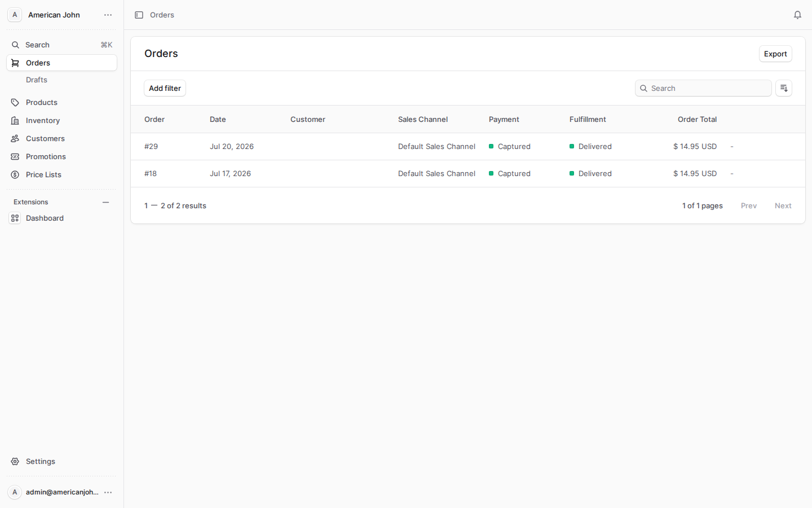
Task: Open order #29
Action: click(151, 146)
